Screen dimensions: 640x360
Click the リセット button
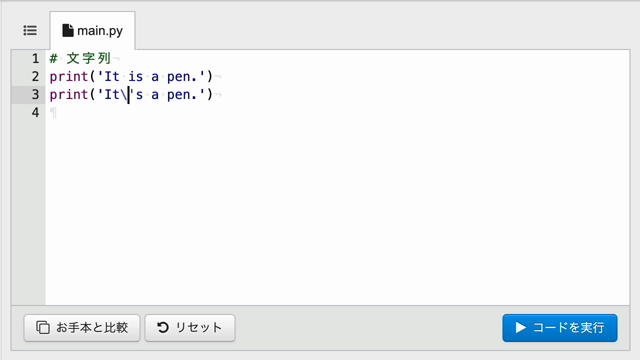190,328
